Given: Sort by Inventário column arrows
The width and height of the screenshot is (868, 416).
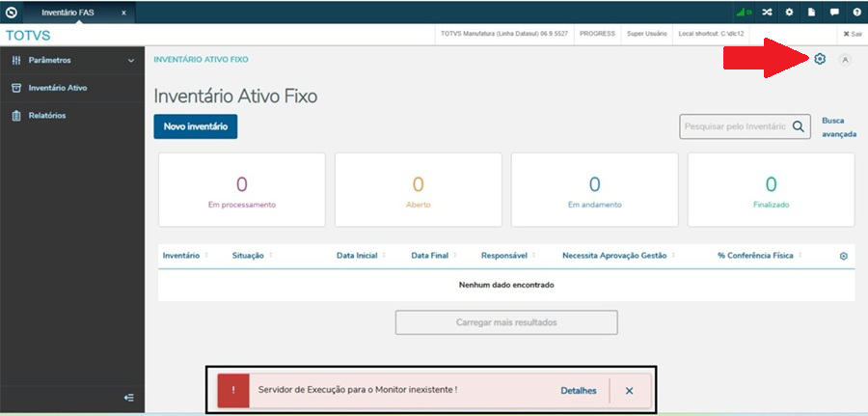Looking at the screenshot, I should [206, 256].
